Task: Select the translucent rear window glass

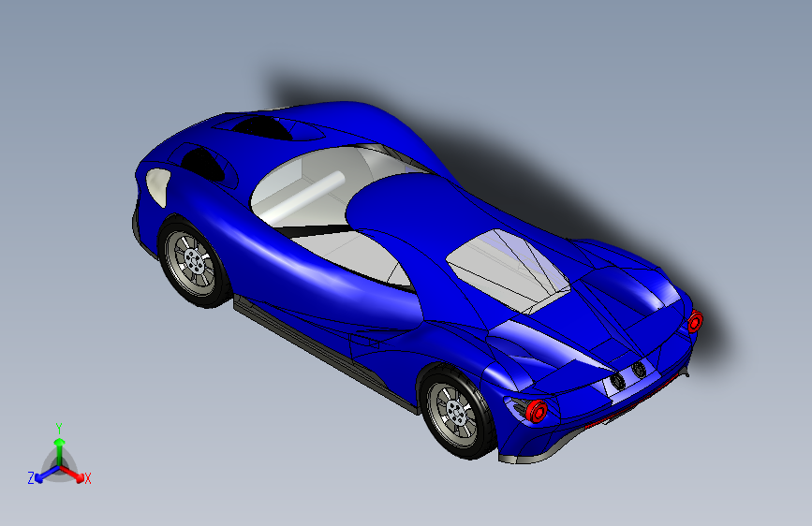Action: pyautogui.click(x=508, y=270)
